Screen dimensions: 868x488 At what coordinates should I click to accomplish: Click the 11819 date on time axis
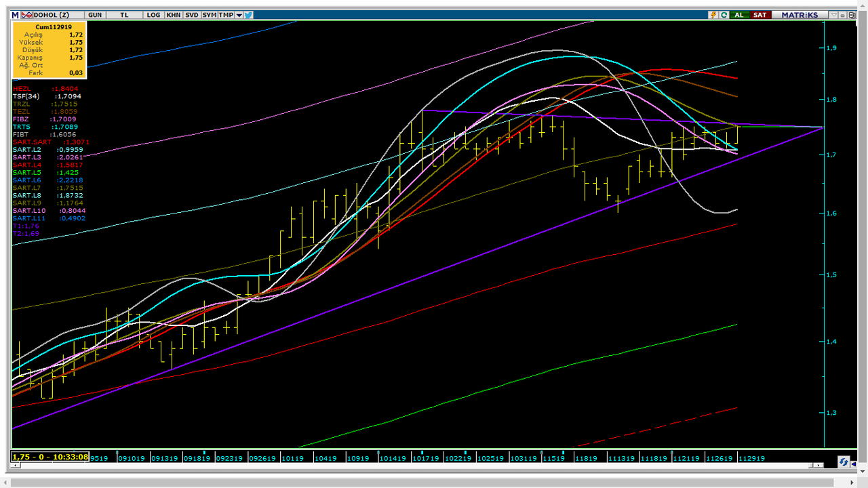(586, 458)
